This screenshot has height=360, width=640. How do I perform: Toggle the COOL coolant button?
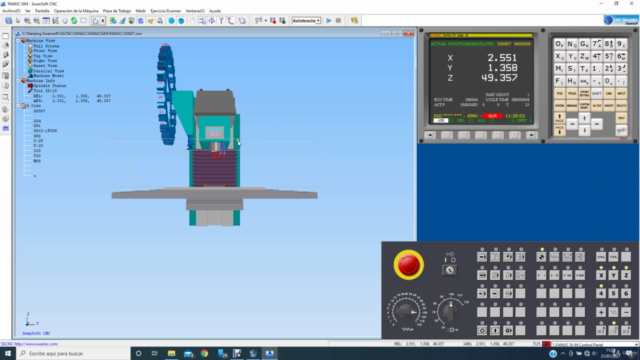(601, 257)
